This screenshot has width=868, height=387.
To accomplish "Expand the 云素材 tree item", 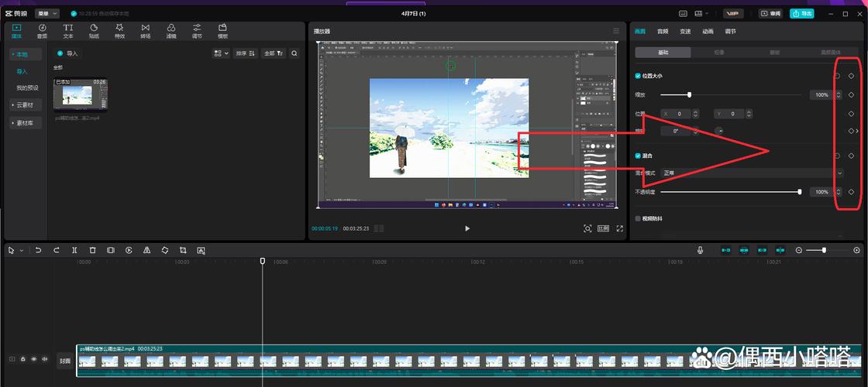I will click(25, 104).
